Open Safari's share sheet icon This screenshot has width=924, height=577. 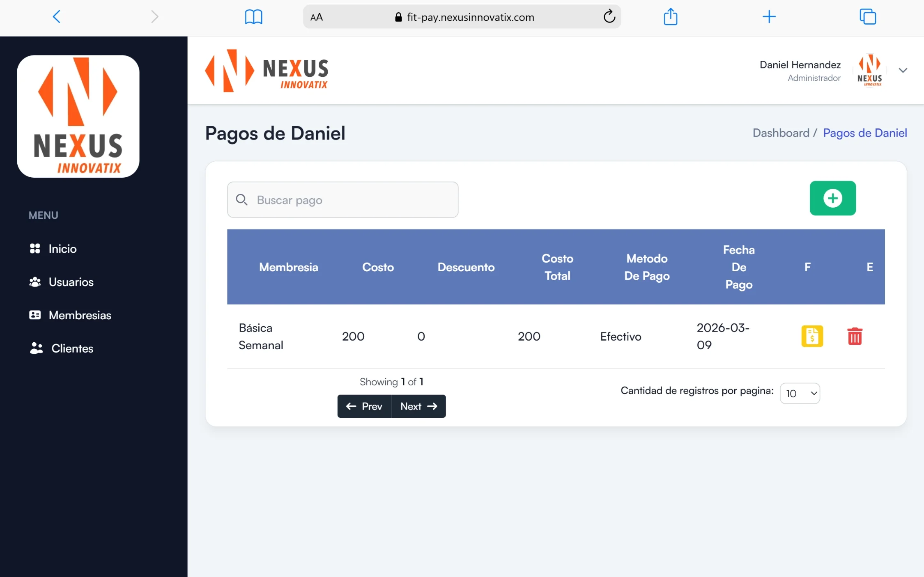[x=670, y=17]
